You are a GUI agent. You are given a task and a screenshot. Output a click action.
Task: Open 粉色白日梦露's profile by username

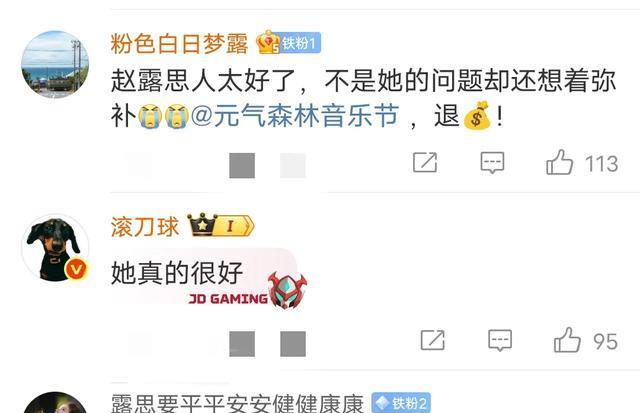point(179,44)
